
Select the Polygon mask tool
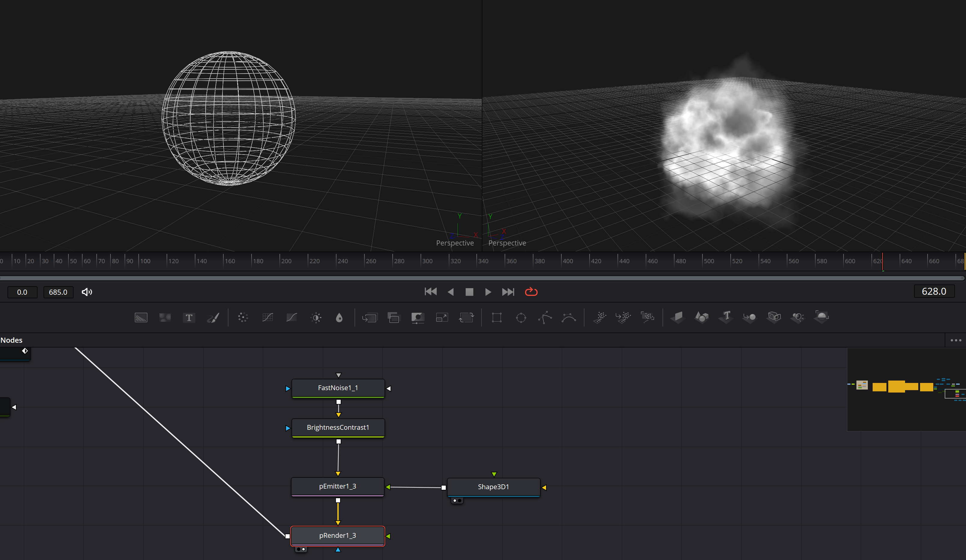(x=545, y=318)
